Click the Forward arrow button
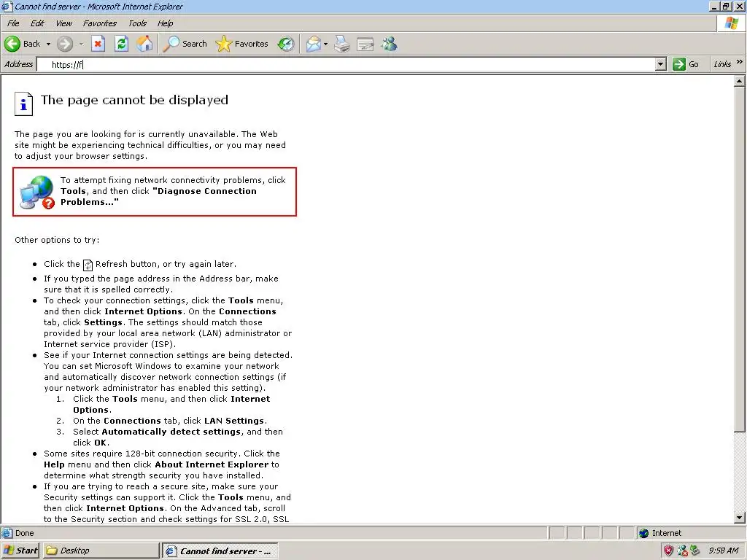 pos(65,44)
